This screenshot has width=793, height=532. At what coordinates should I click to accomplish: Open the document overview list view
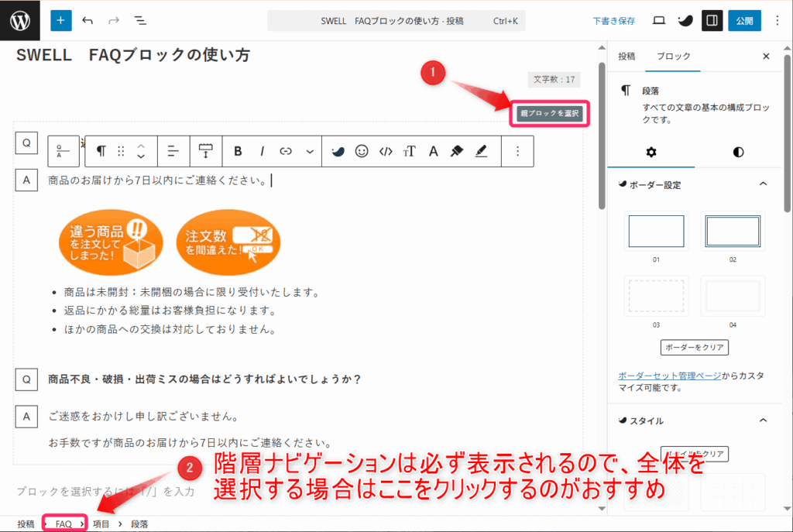[x=139, y=20]
